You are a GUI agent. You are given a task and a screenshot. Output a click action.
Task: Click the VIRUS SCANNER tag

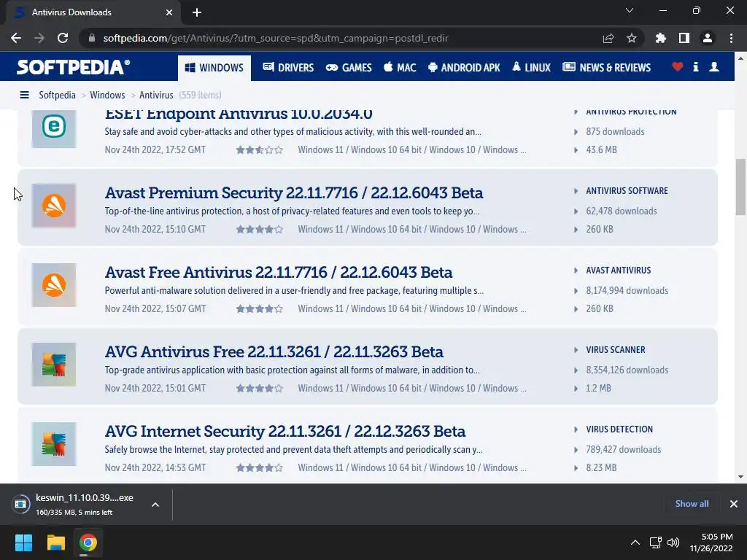616,350
